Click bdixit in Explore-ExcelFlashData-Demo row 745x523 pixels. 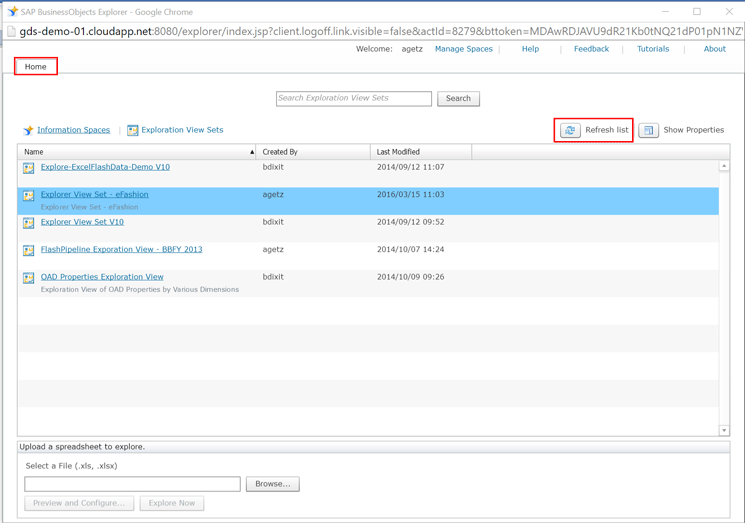pos(273,167)
